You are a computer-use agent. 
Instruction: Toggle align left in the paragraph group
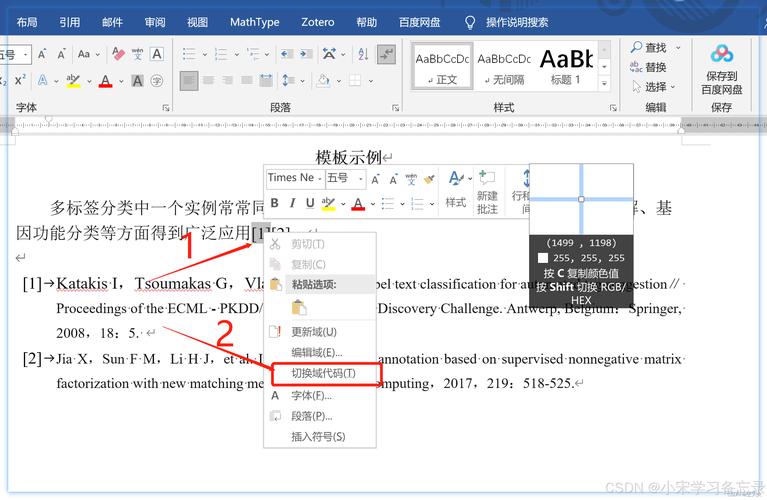[x=189, y=80]
